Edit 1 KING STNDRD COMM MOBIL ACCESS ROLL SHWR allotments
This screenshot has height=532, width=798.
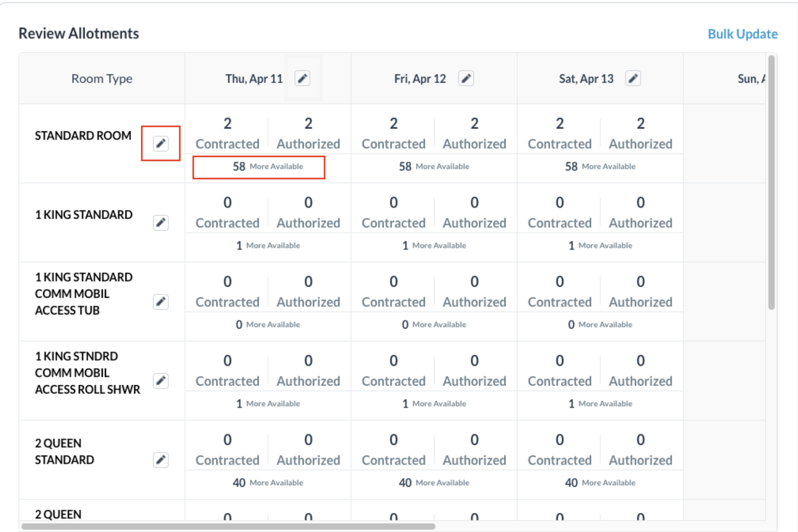(x=160, y=381)
